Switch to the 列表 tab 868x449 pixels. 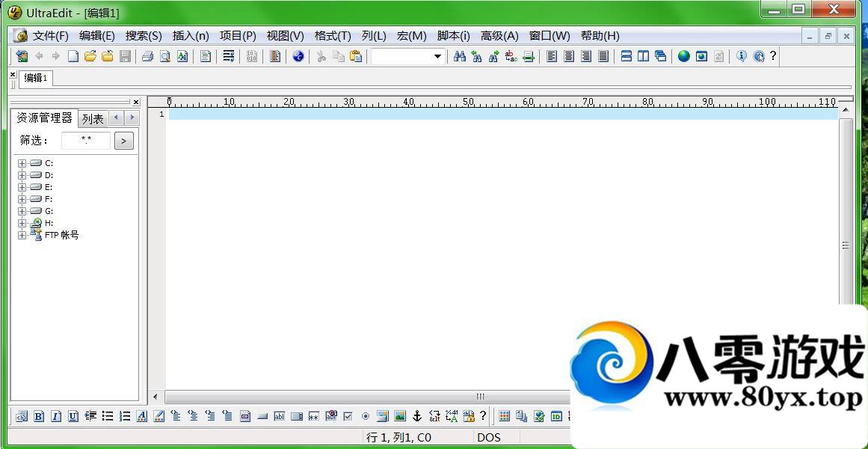point(93,119)
